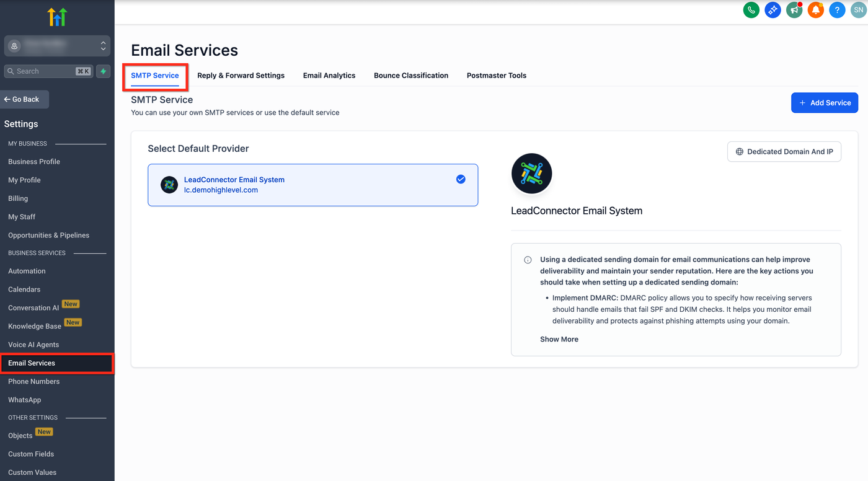
Task: Select the LeadConnector Email System provider card
Action: (x=312, y=185)
